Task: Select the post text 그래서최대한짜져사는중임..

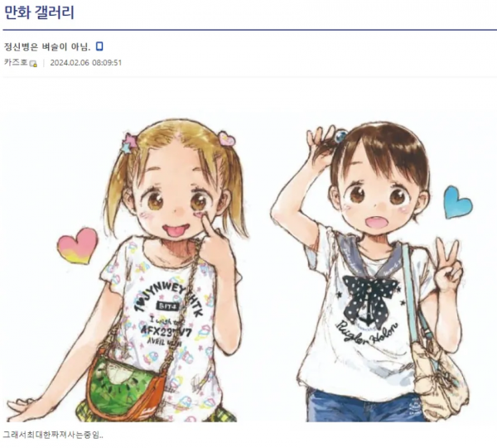Action: pos(53,435)
